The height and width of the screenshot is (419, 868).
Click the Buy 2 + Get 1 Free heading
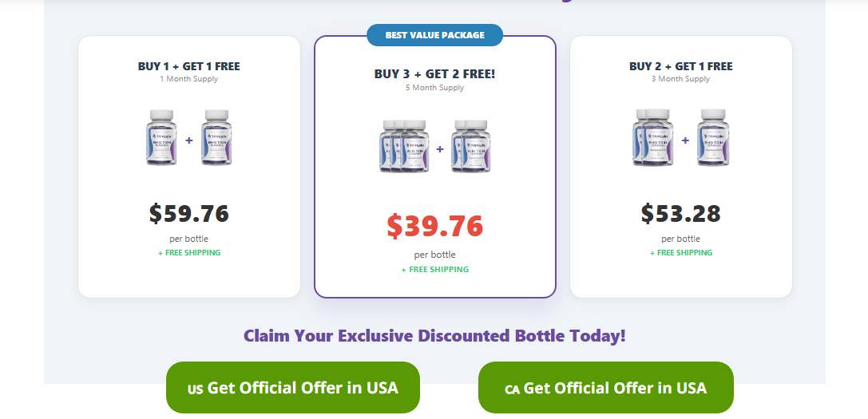tap(680, 66)
